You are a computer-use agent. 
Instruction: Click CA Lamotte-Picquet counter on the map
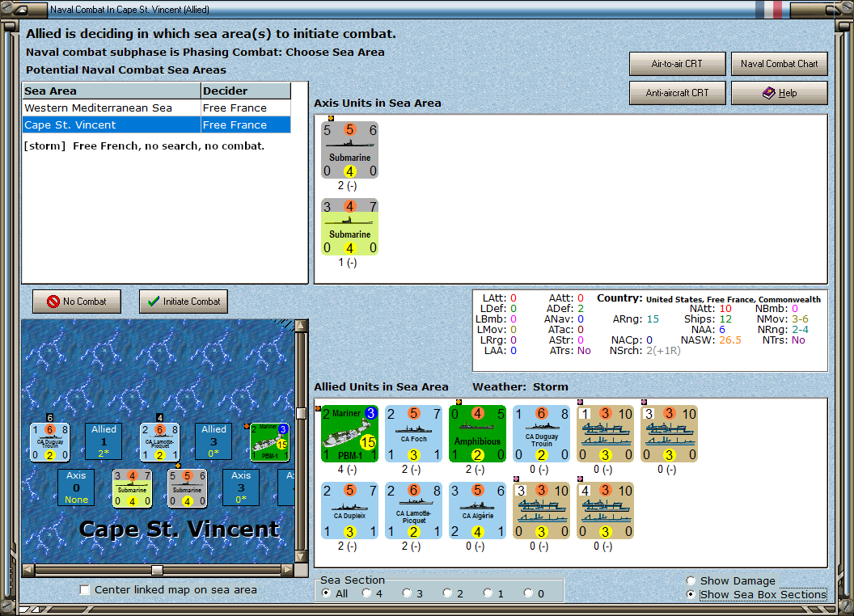[159, 442]
